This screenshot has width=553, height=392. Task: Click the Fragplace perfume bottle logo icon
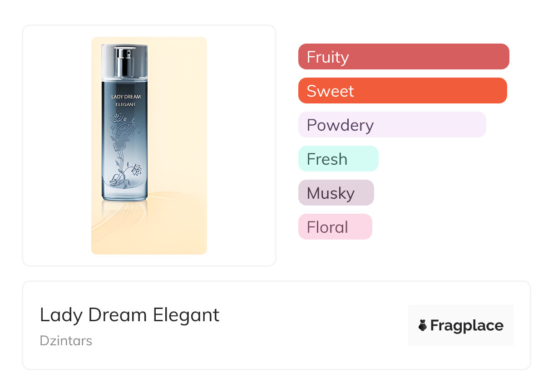(x=423, y=325)
